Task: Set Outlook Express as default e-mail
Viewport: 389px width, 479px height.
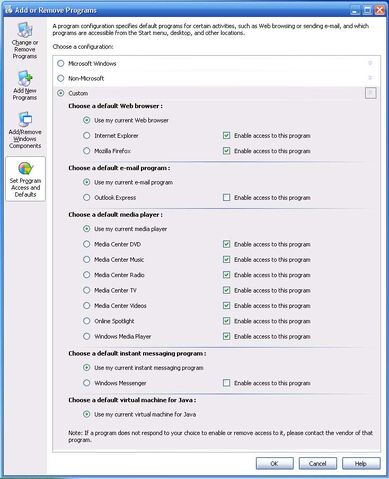Action: 87,197
